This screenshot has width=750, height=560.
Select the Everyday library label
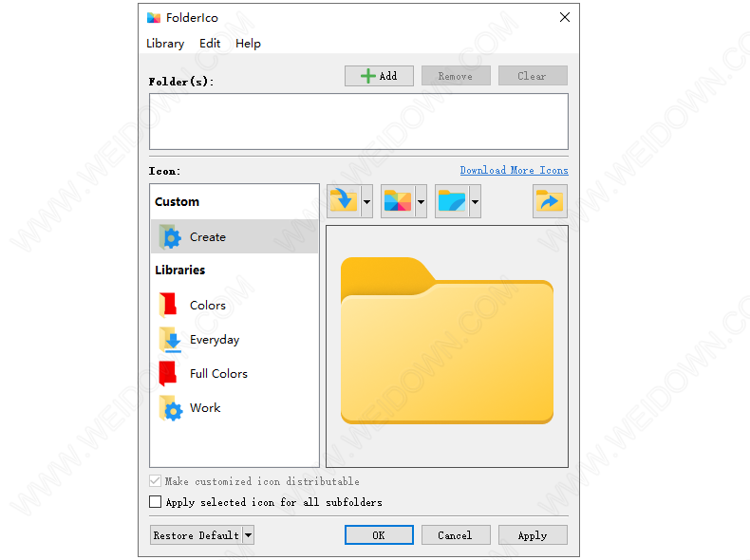215,340
